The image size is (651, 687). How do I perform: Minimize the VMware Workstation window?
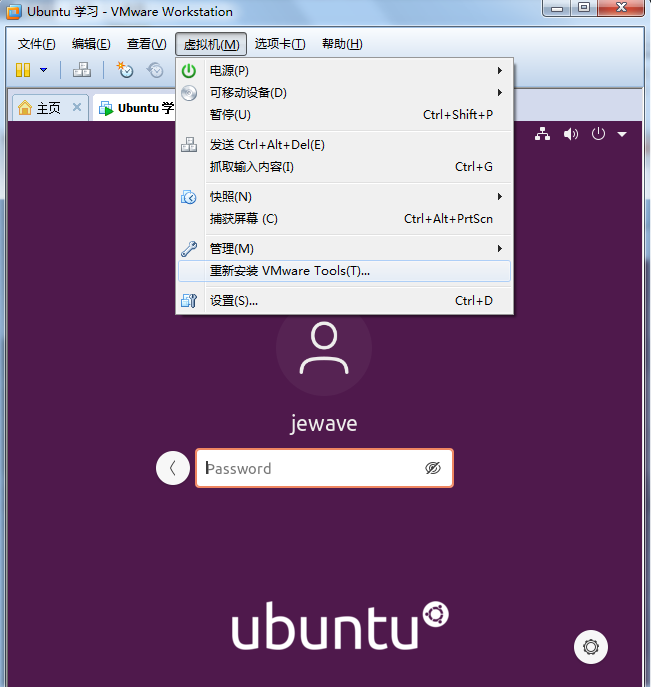(x=556, y=8)
